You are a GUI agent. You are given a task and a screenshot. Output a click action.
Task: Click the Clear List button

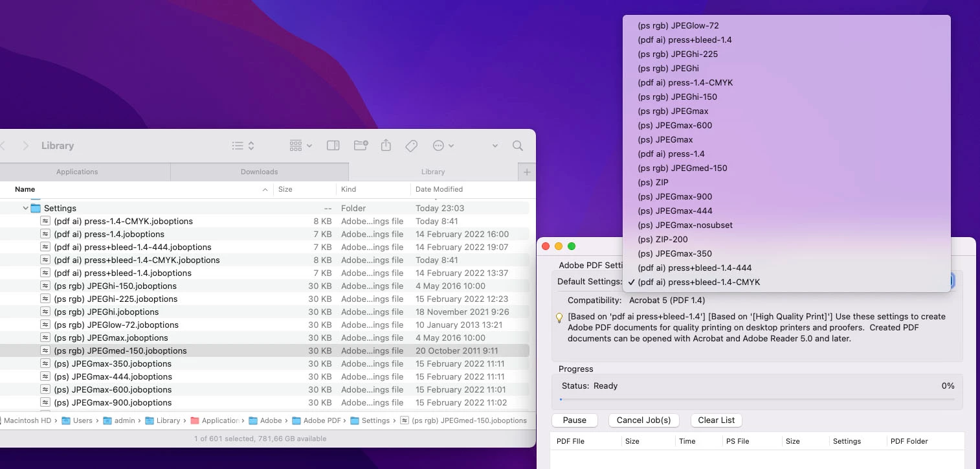[717, 420]
